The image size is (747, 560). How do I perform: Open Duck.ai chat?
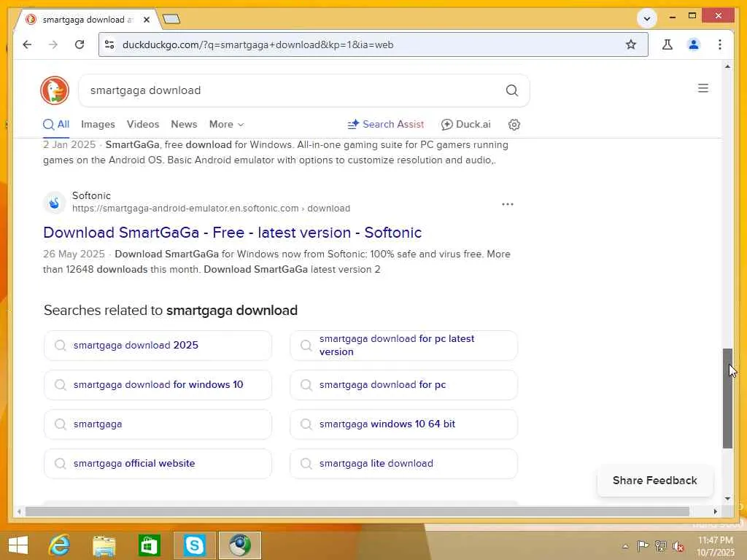point(466,124)
